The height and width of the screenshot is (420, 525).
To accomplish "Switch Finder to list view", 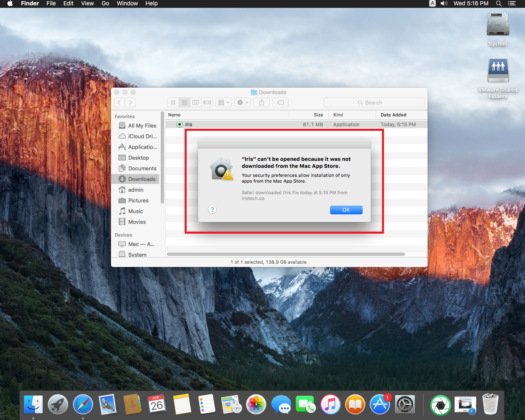I will [185, 102].
